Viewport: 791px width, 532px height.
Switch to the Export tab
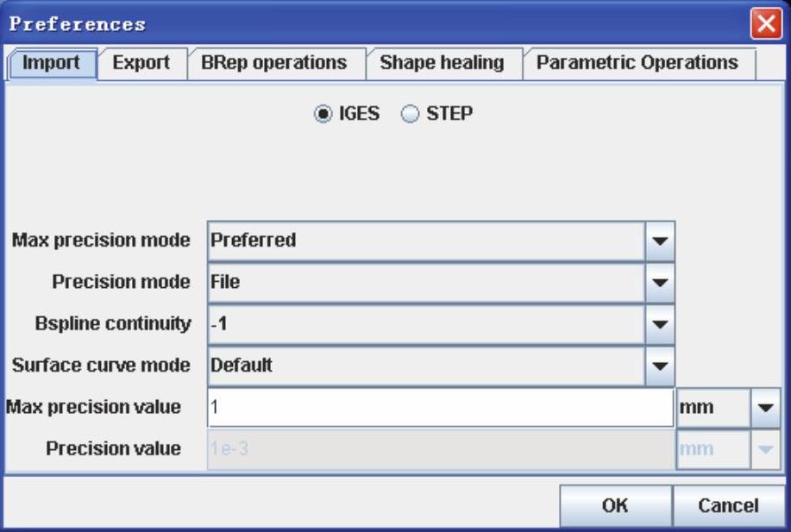click(141, 63)
